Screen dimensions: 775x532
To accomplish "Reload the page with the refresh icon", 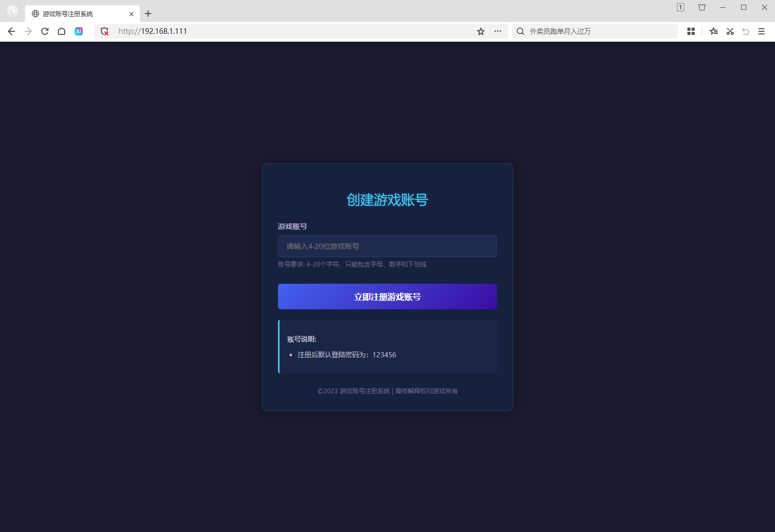I will [x=44, y=31].
